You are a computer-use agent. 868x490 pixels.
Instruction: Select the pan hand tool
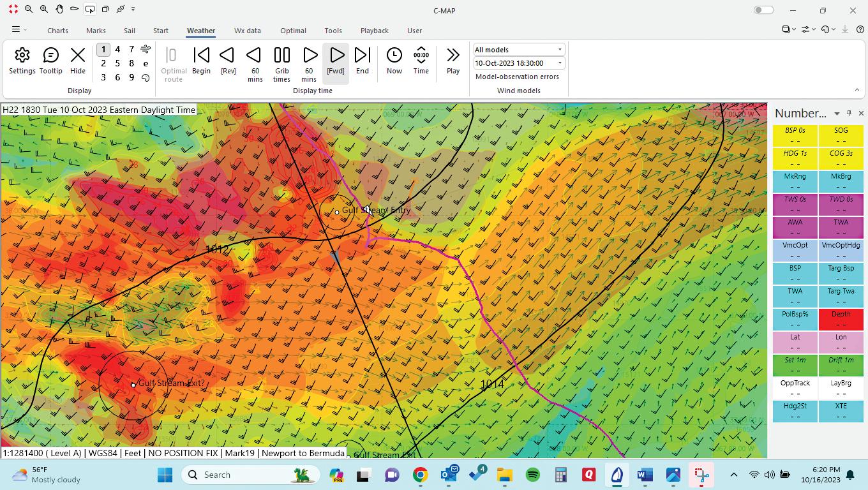pos(59,10)
